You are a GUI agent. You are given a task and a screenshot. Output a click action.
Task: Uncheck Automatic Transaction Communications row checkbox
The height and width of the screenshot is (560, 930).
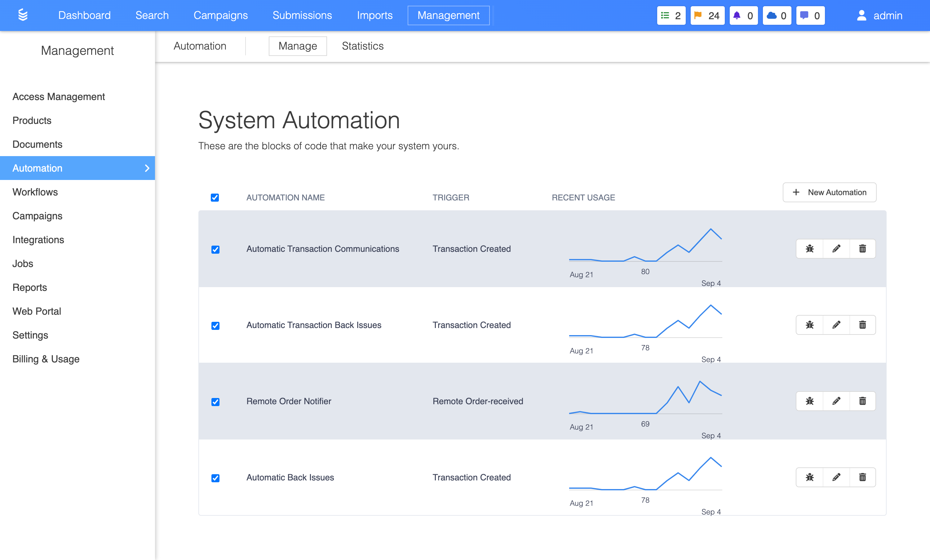tap(215, 250)
